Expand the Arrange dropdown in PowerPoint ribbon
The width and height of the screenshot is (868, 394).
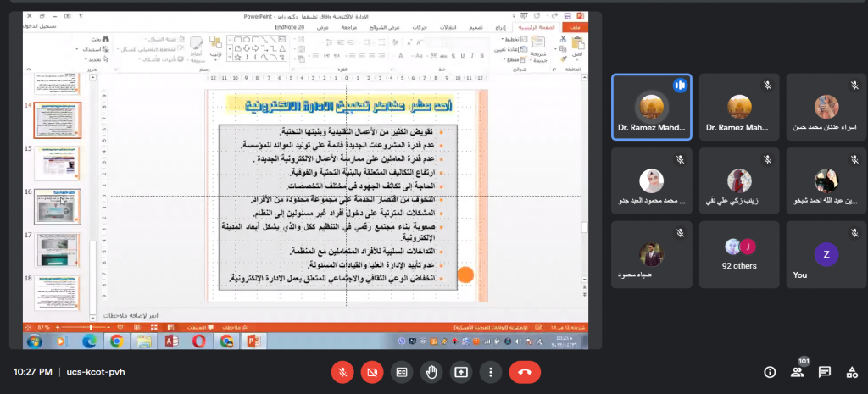click(215, 53)
